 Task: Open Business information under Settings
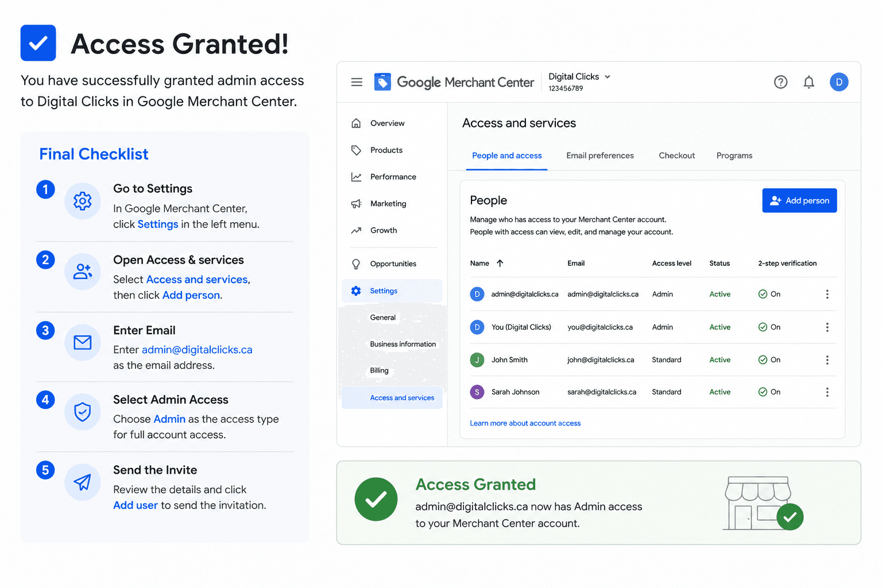tap(403, 345)
